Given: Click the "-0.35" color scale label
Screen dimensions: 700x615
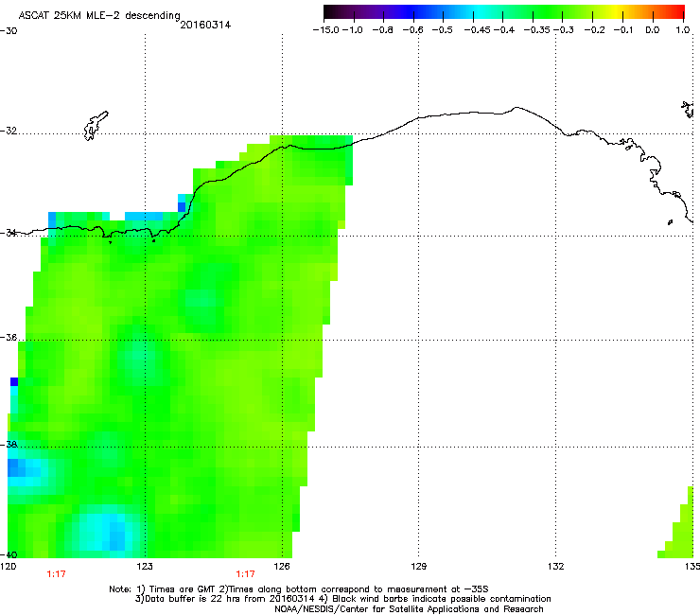Looking at the screenshot, I should pyautogui.click(x=536, y=30).
